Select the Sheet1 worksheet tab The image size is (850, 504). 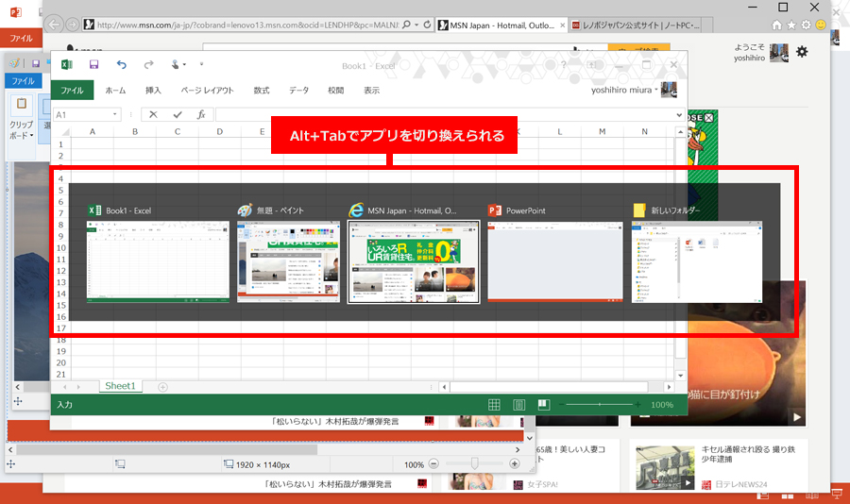coord(121,386)
